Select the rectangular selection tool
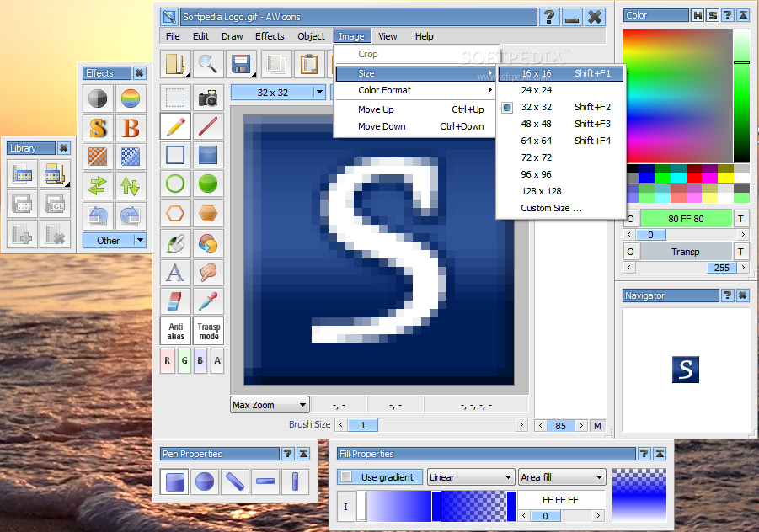Screen dimensions: 759x532 click(x=175, y=98)
